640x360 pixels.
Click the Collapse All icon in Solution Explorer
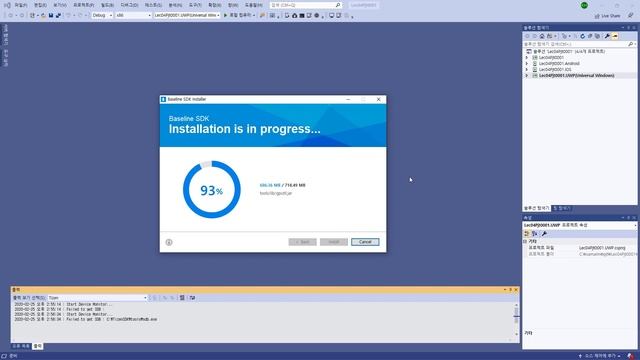click(x=590, y=36)
